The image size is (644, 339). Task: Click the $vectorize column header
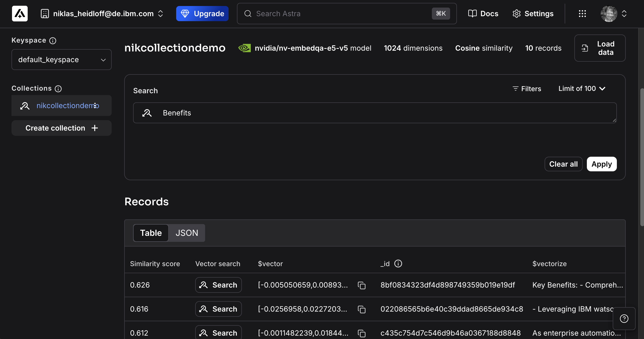coord(550,264)
